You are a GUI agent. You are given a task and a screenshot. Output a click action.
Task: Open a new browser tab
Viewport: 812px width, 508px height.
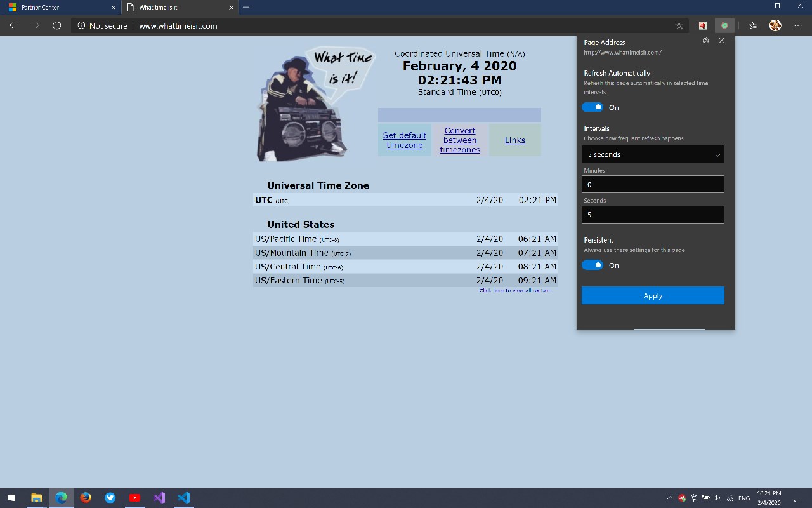pos(246,7)
